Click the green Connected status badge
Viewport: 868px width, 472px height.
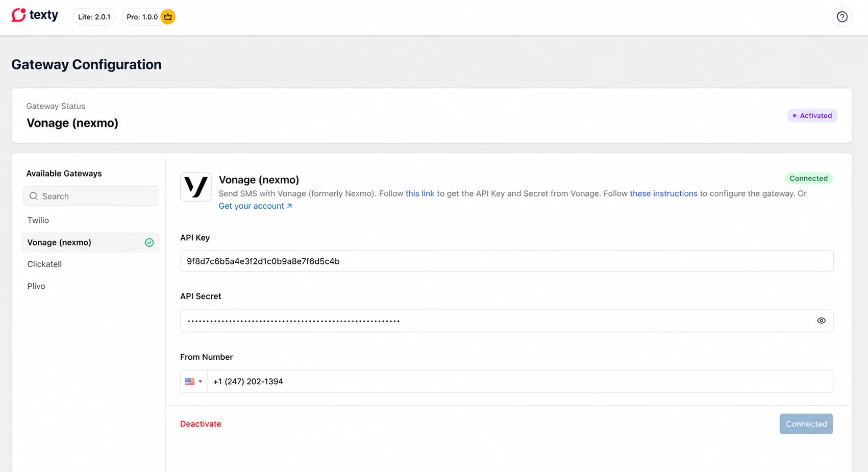(x=808, y=178)
